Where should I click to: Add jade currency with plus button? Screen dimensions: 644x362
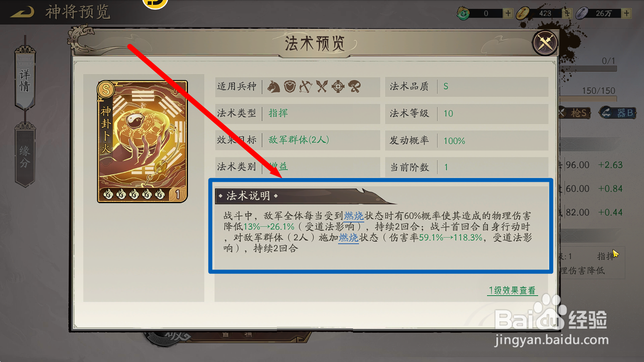508,13
